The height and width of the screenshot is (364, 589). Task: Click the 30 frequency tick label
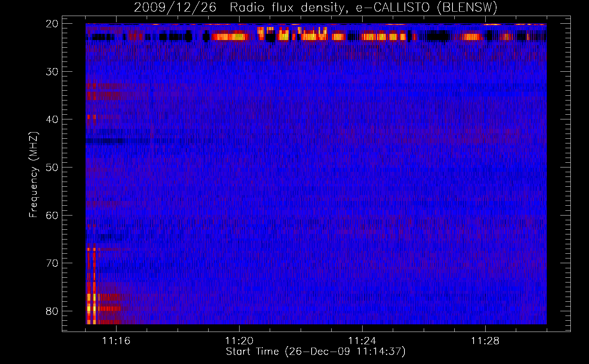[52, 72]
